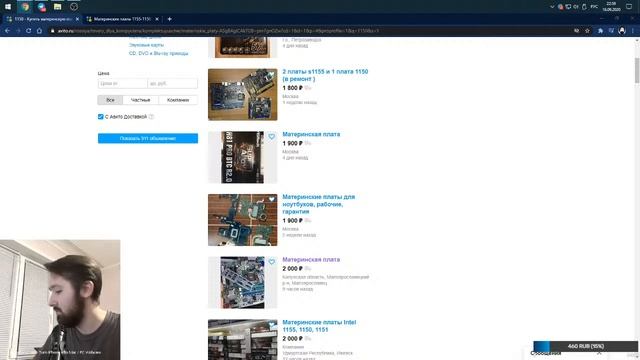Screen dimensions: 640x360
Task: Open the Chrome profile avatar
Action: 622,31
